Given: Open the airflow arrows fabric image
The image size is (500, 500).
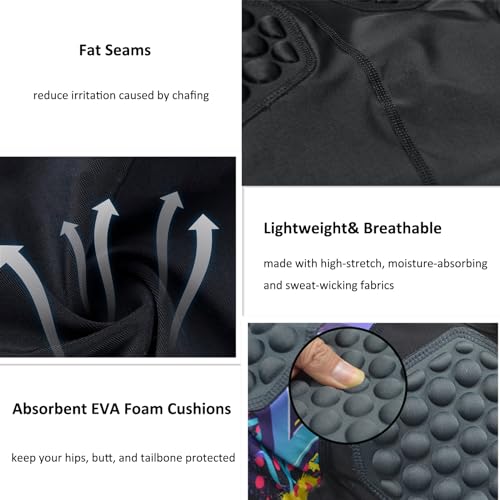Looking at the screenshot, I should tap(118, 257).
